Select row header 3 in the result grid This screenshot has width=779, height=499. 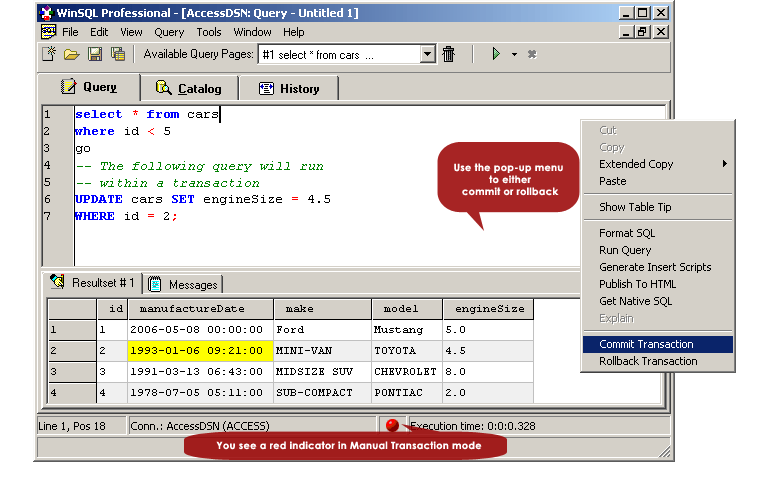point(72,372)
